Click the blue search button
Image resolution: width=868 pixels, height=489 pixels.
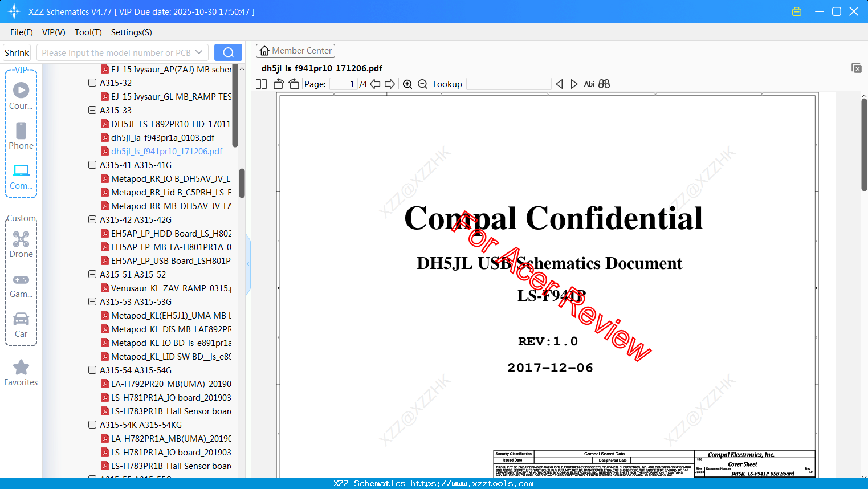pyautogui.click(x=228, y=52)
